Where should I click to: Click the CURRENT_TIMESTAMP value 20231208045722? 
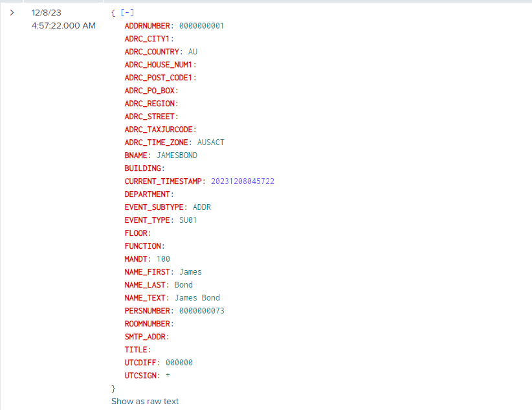coord(243,181)
